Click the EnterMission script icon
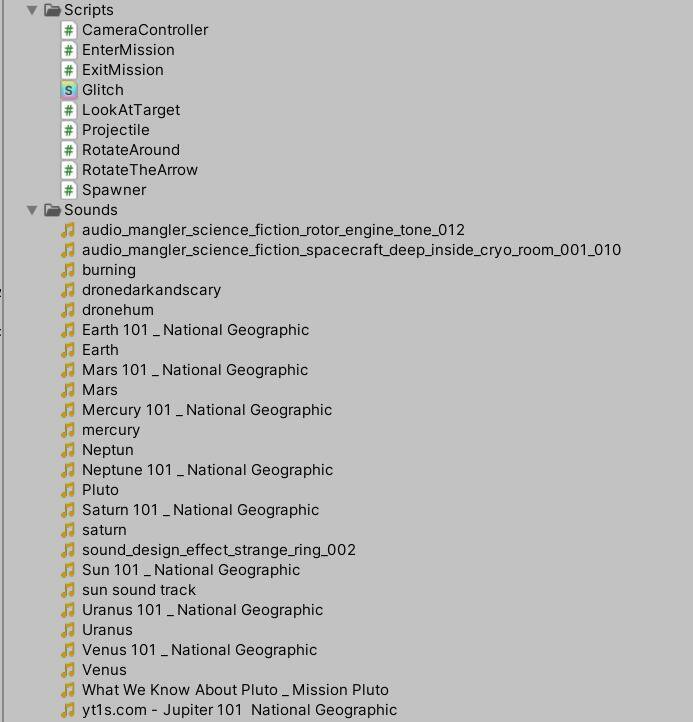Screen dimensions: 693x722 pos(69,50)
